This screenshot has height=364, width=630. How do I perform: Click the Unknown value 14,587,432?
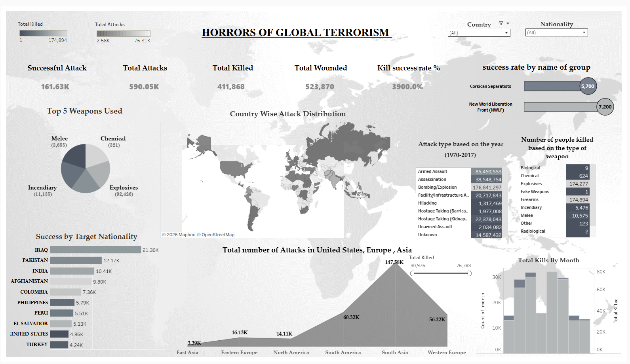(487, 235)
